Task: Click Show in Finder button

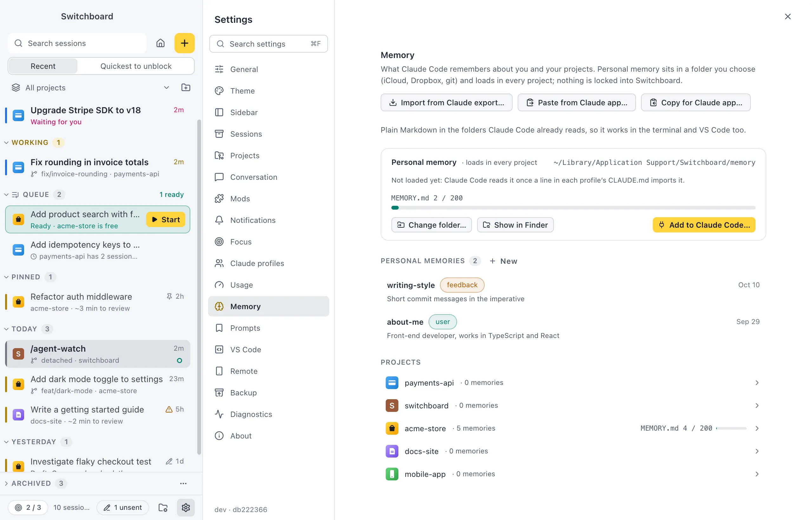Action: pyautogui.click(x=515, y=225)
